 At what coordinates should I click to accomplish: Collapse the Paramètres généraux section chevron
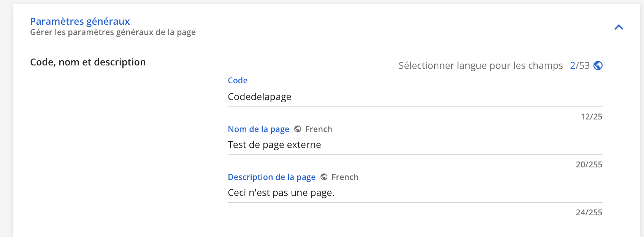[x=619, y=27]
